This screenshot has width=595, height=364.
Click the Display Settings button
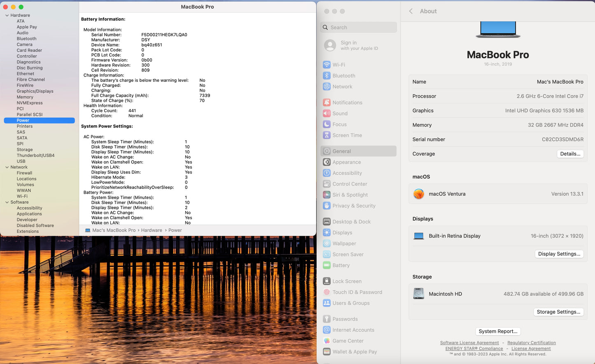coord(559,254)
